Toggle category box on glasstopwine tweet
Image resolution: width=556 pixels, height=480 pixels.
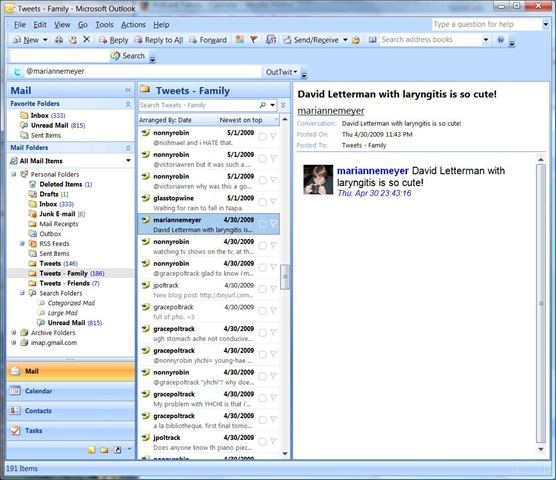point(262,202)
